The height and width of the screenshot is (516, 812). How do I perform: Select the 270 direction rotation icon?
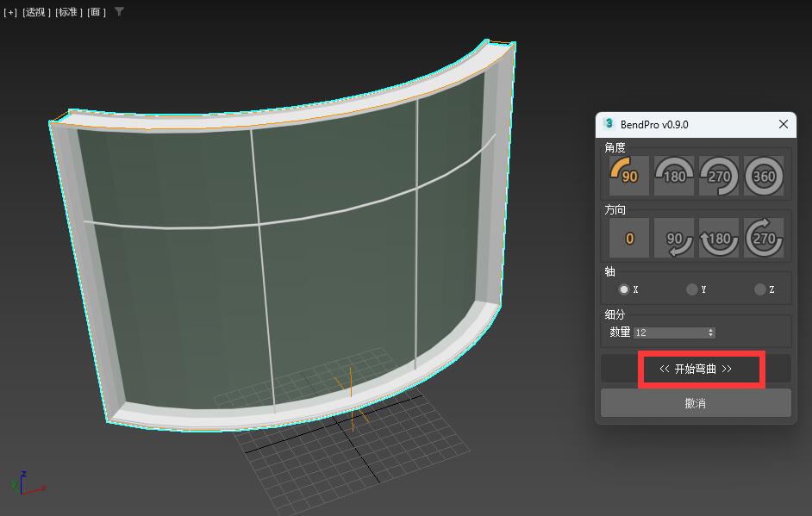click(764, 238)
